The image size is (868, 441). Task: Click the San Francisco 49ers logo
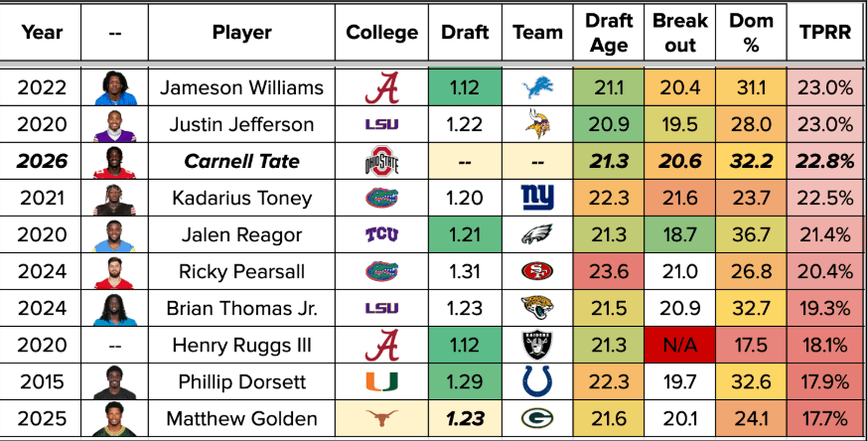537,271
